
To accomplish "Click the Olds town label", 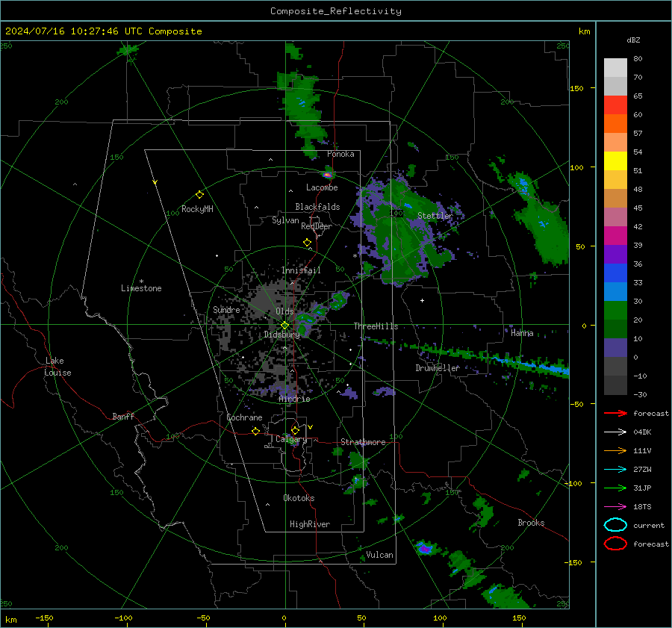I will (x=284, y=311).
